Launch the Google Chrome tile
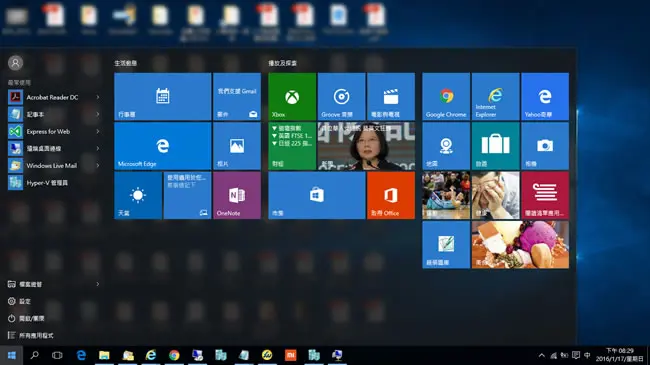The width and height of the screenshot is (650, 365). coord(446,96)
